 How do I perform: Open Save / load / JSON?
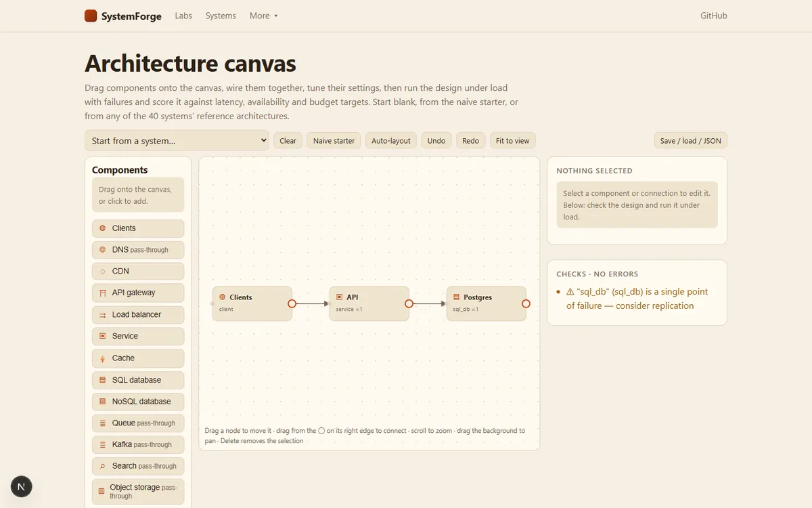click(691, 140)
